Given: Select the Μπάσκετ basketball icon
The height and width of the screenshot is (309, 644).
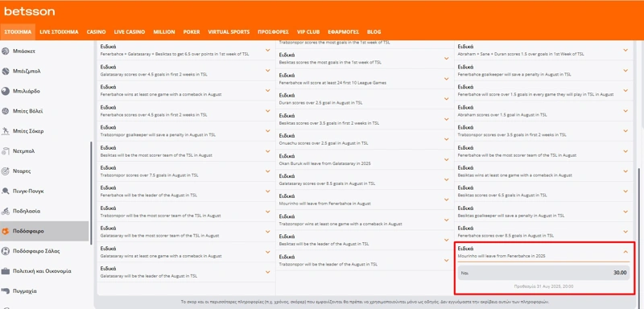Looking at the screenshot, I should click(x=6, y=51).
